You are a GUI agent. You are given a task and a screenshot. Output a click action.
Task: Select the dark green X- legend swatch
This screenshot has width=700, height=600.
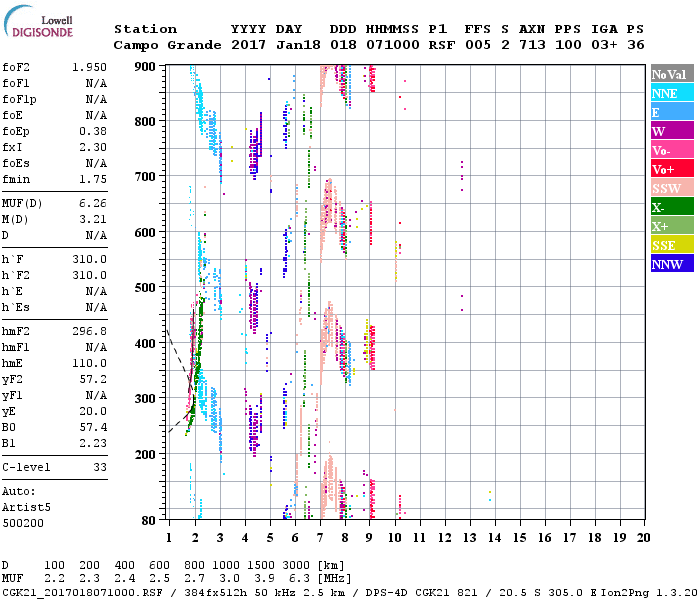click(x=672, y=207)
